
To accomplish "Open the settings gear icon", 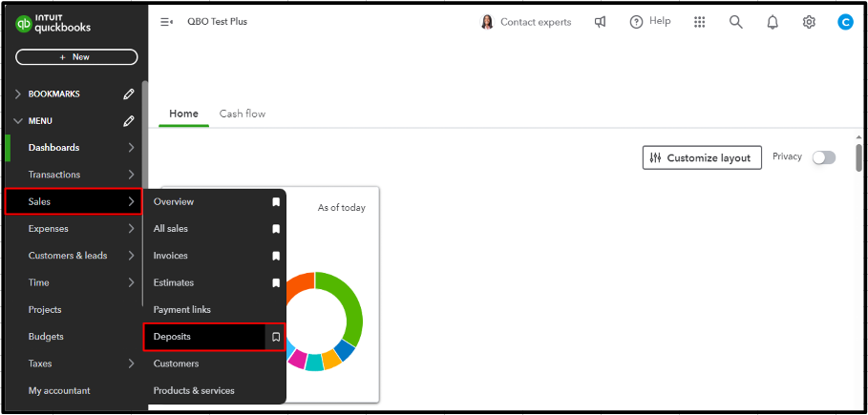I will pyautogui.click(x=809, y=22).
